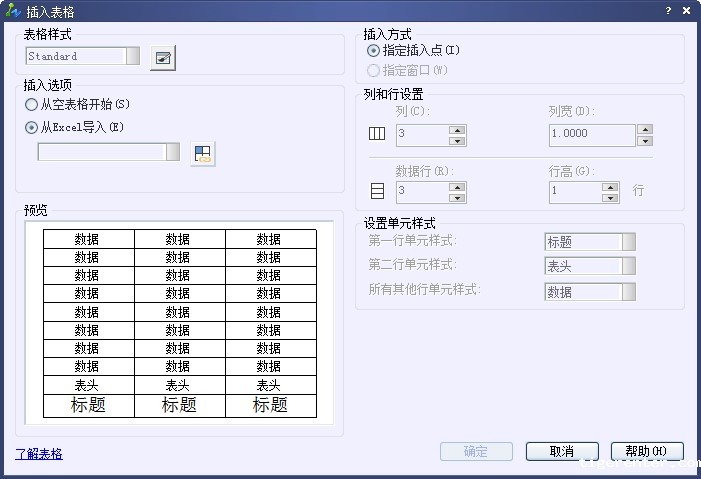The height and width of the screenshot is (479, 701).
Task: Increase column count with up arrow
Action: 457,129
